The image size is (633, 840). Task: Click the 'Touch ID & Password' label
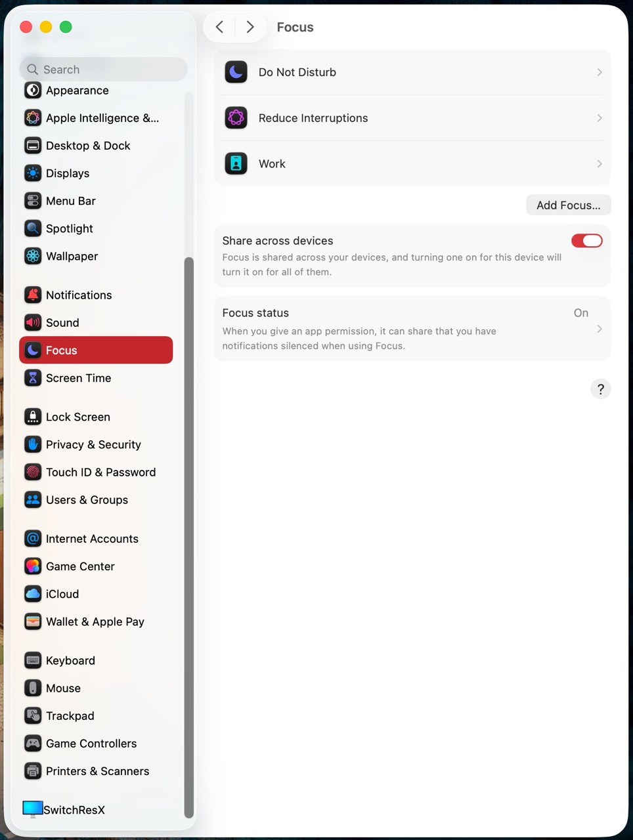point(101,472)
